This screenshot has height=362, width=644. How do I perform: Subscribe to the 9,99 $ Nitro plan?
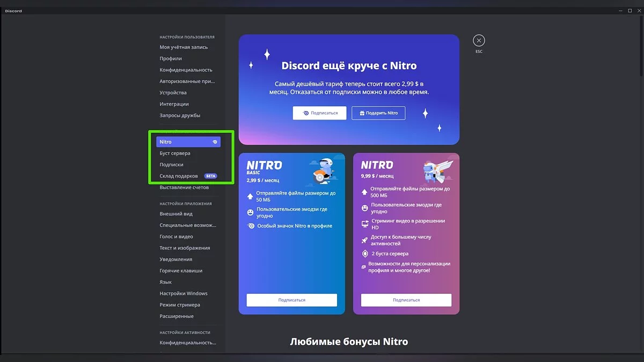pyautogui.click(x=406, y=300)
